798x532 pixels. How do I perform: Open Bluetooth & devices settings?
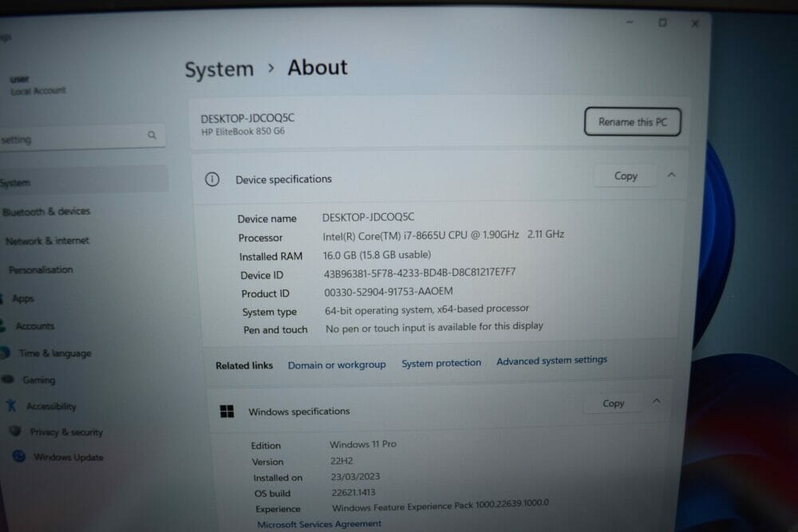click(46, 211)
